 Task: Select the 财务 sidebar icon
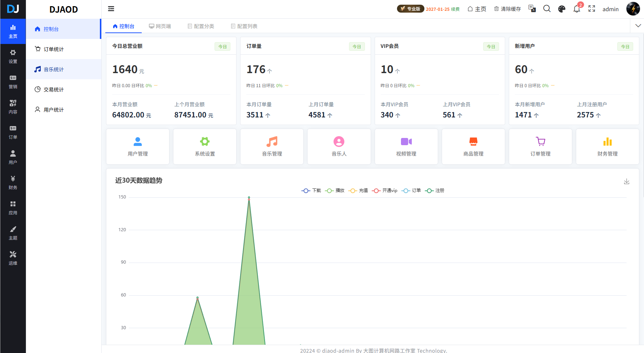[x=13, y=182]
